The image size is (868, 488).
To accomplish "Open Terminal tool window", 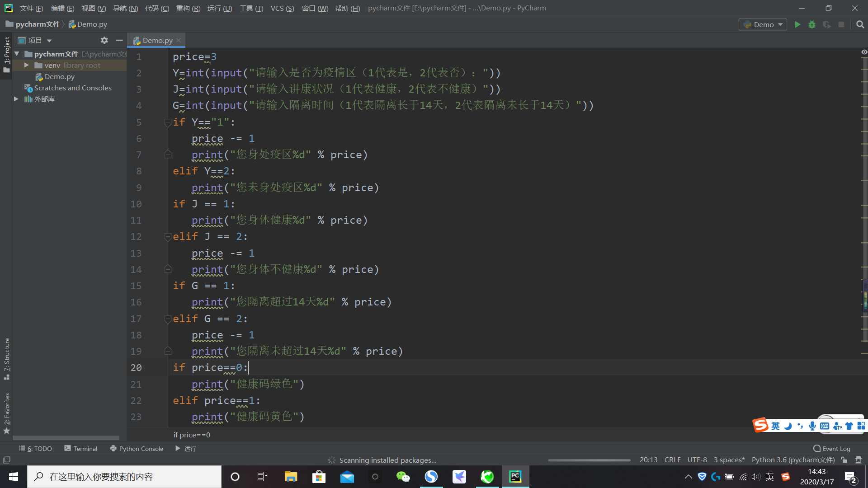I will point(81,449).
